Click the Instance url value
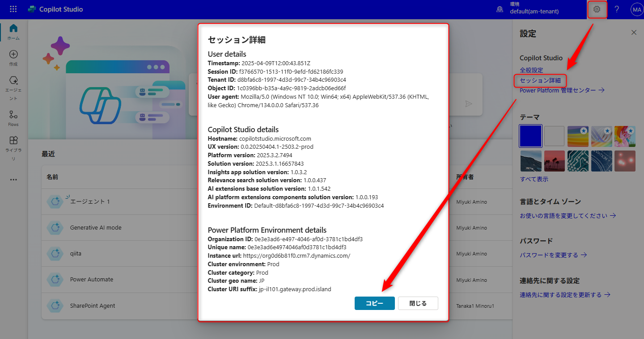Screen dimensions: 644x339 (x=297, y=256)
